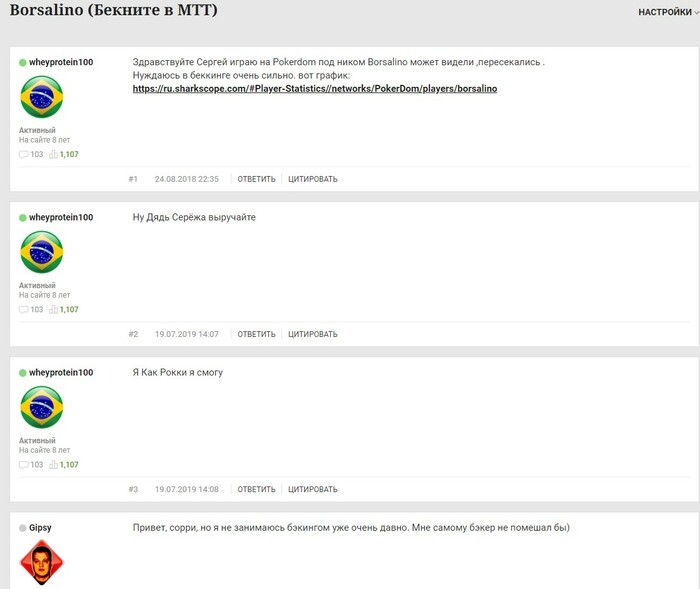
Task: Click the thread title Borsalino (Бекните в МТТ)
Action: 113,10
